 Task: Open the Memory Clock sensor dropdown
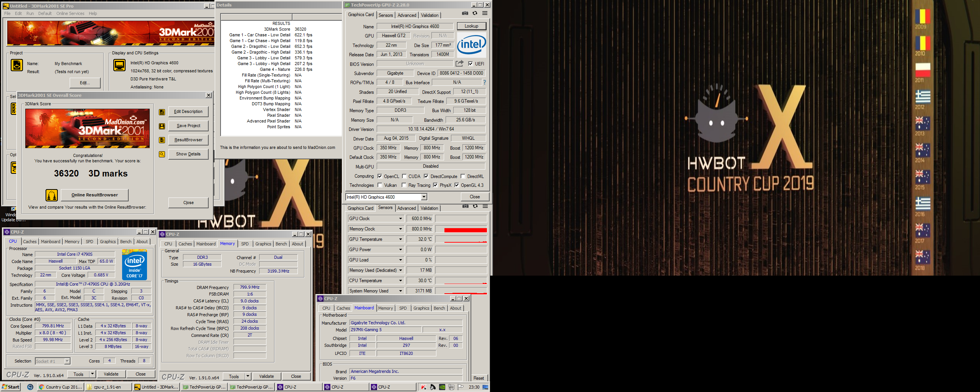pyautogui.click(x=400, y=229)
